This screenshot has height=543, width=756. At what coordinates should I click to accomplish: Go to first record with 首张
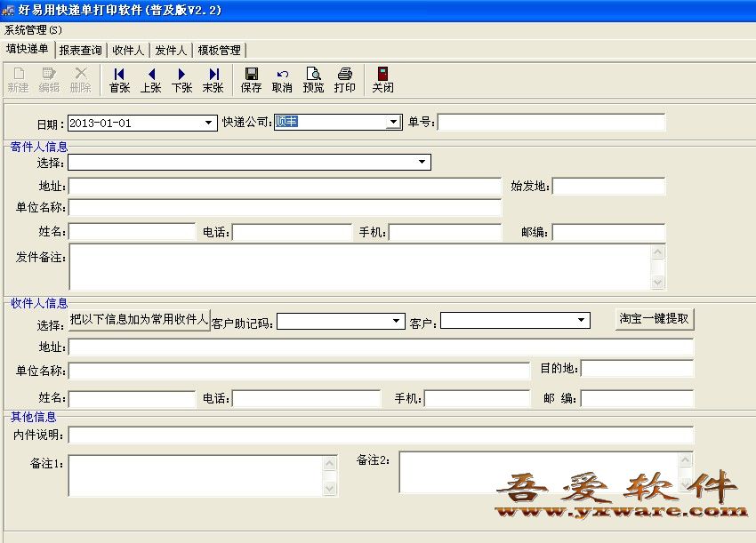[x=119, y=79]
